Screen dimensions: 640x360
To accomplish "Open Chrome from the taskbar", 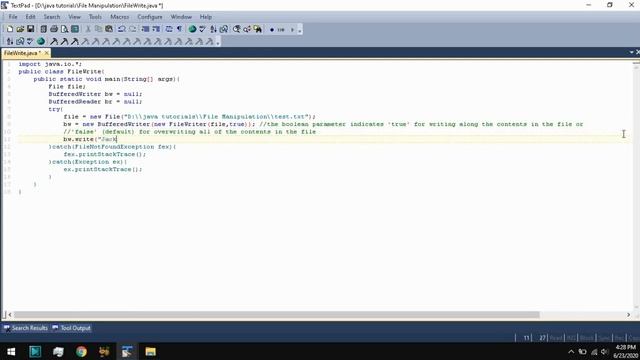I will tap(81, 351).
